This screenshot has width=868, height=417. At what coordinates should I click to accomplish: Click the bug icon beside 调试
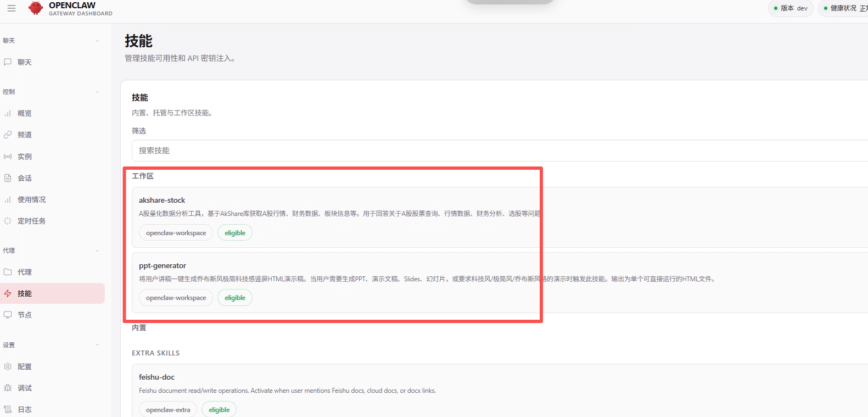point(8,388)
